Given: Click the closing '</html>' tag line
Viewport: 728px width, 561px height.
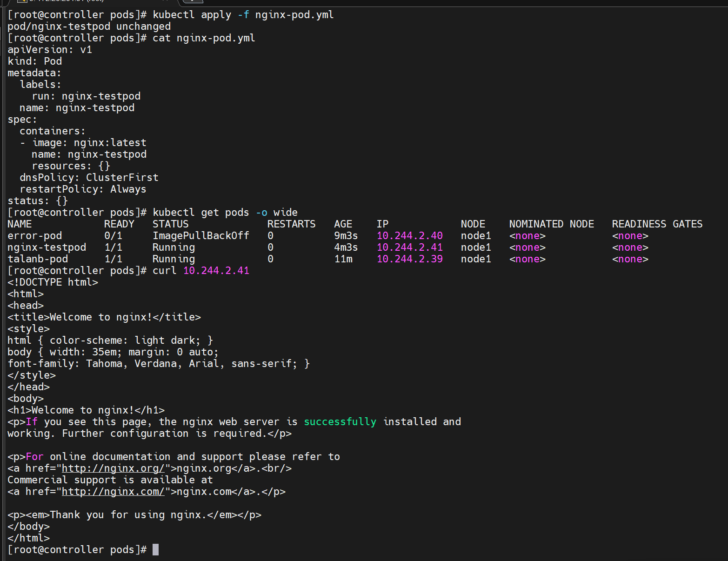Looking at the screenshot, I should point(29,538).
